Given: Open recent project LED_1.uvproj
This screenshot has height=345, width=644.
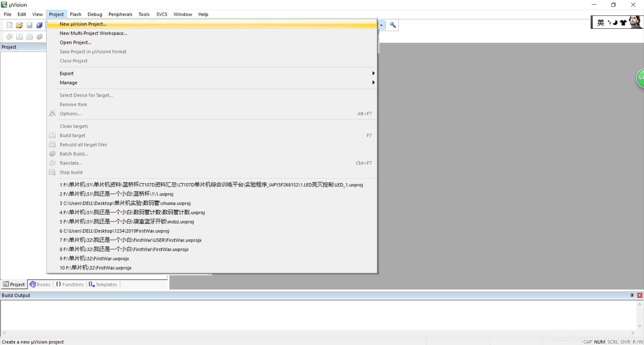Looking at the screenshot, I should 212,185.
